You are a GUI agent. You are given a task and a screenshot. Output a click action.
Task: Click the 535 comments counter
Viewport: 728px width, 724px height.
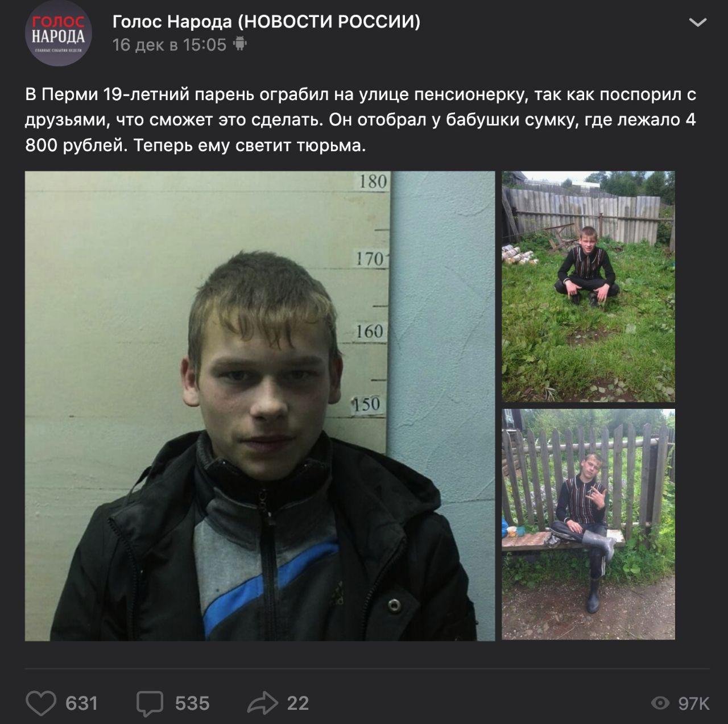tap(192, 704)
